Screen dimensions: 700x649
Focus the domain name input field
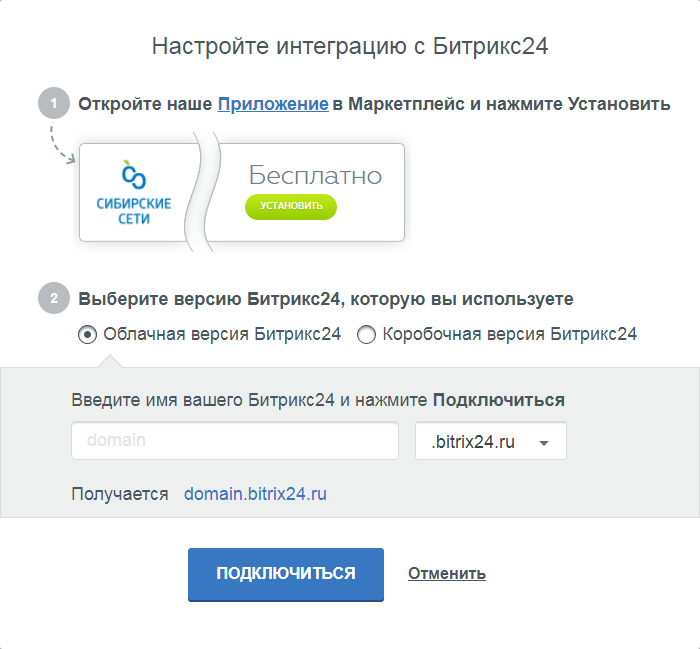235,441
